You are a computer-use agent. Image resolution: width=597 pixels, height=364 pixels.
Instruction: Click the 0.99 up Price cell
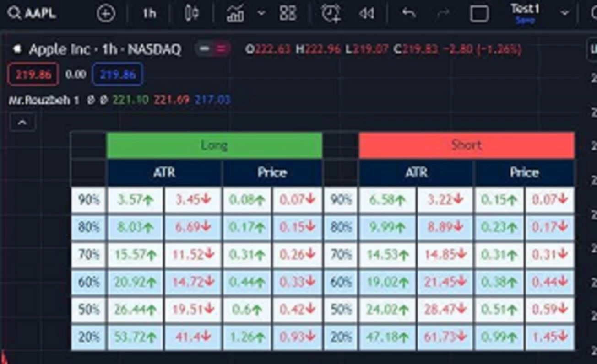499,337
